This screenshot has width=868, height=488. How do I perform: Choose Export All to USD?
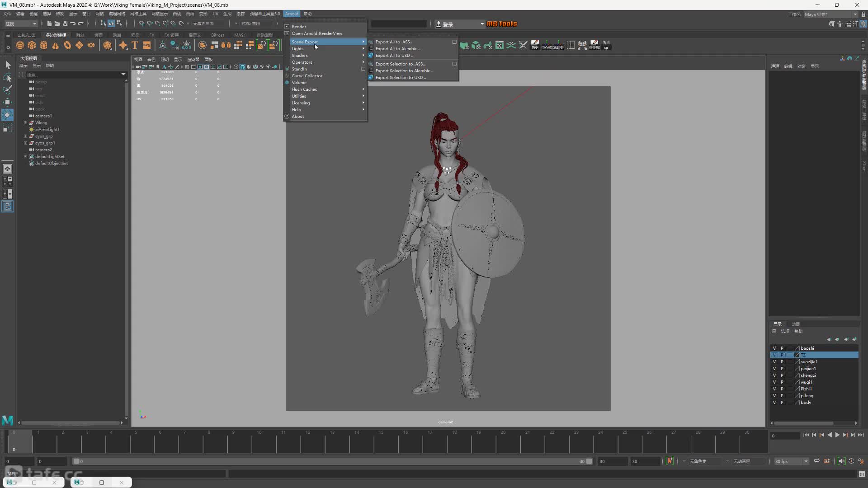394,56
